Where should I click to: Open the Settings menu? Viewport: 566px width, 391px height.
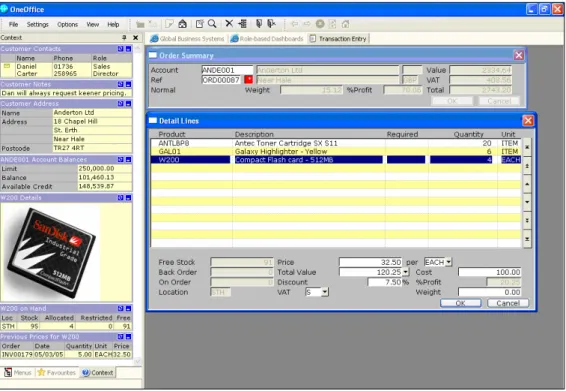[38, 25]
